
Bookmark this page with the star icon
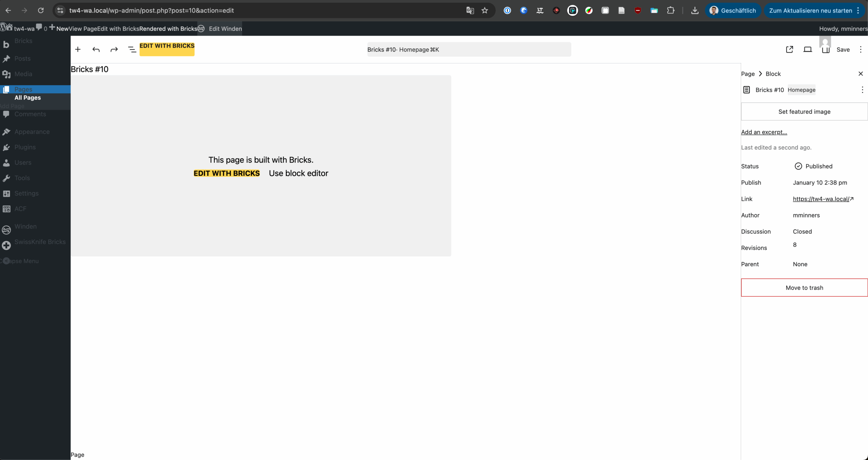click(x=485, y=11)
